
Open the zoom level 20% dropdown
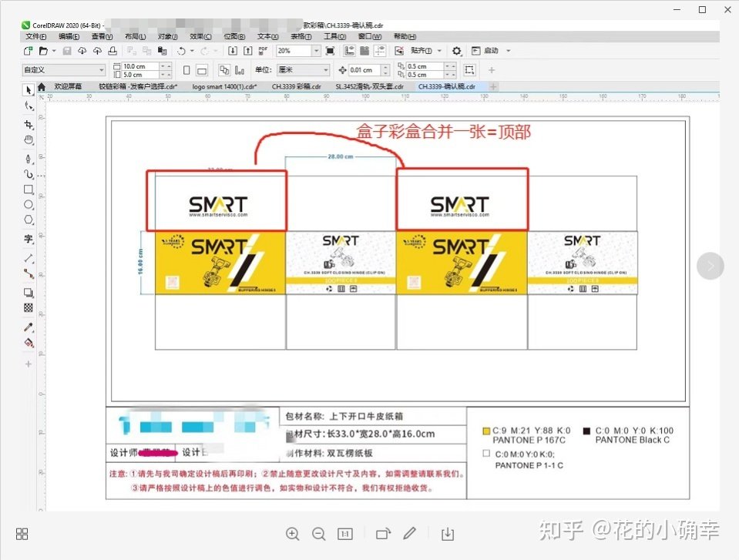317,50
